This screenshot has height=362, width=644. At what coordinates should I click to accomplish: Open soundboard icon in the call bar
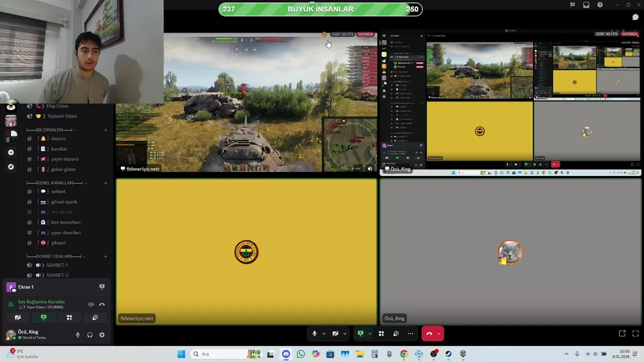[396, 333]
